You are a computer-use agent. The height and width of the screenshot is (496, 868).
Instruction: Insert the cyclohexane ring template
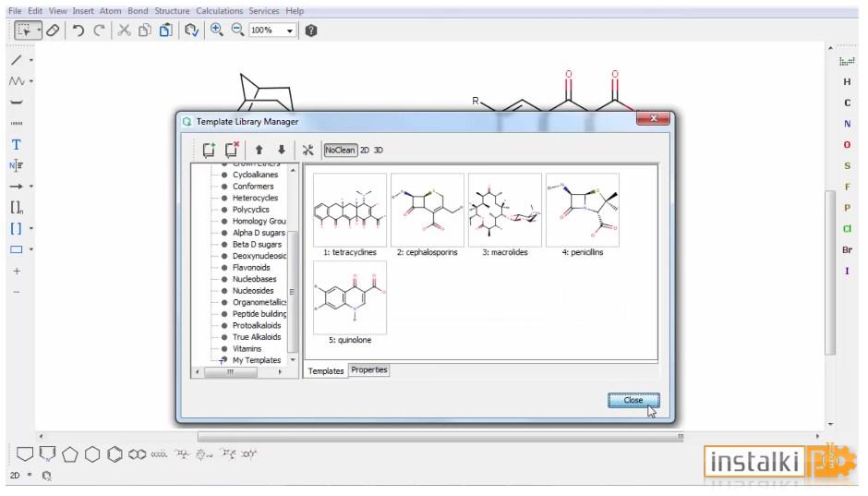point(92,454)
